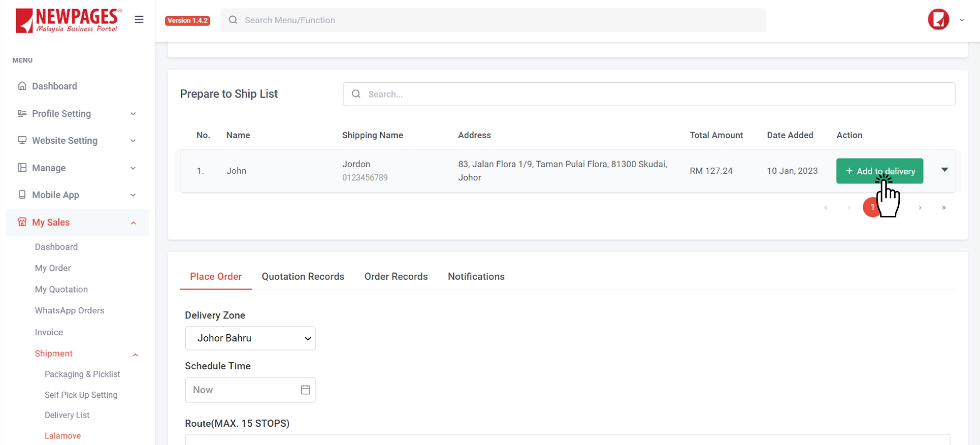Collapse Shipment submenu chevron
Viewport: 980px width, 445px height.
click(x=135, y=355)
